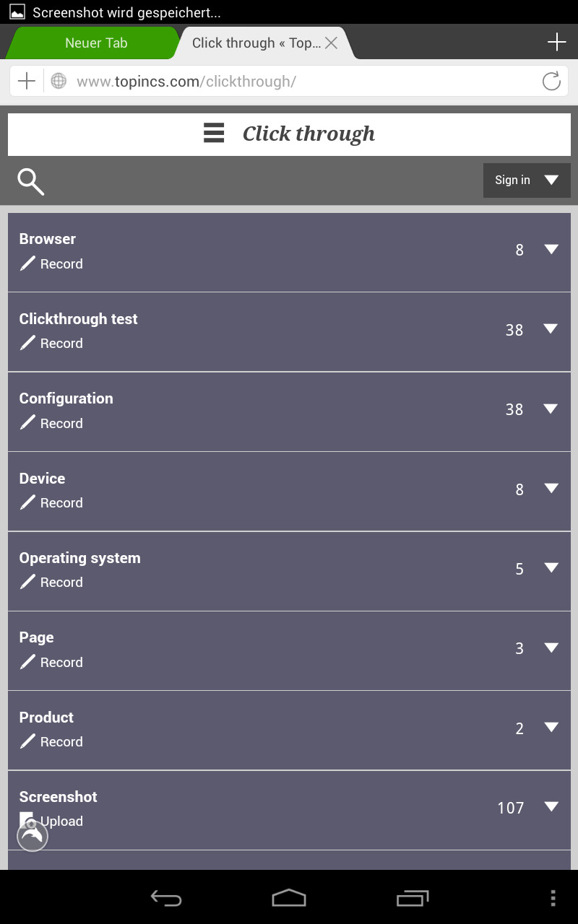Image resolution: width=578 pixels, height=924 pixels.
Task: Expand the Sign in dropdown
Action: click(x=527, y=180)
